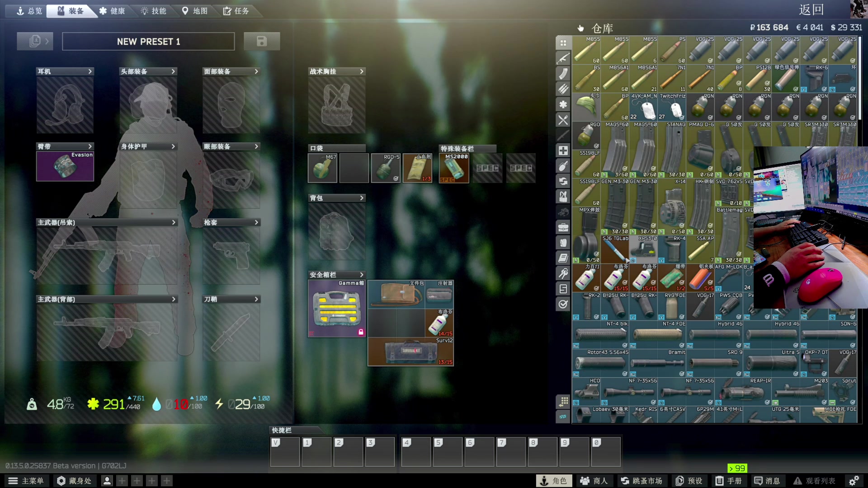Save preset with the floppy disk icon

click(262, 42)
